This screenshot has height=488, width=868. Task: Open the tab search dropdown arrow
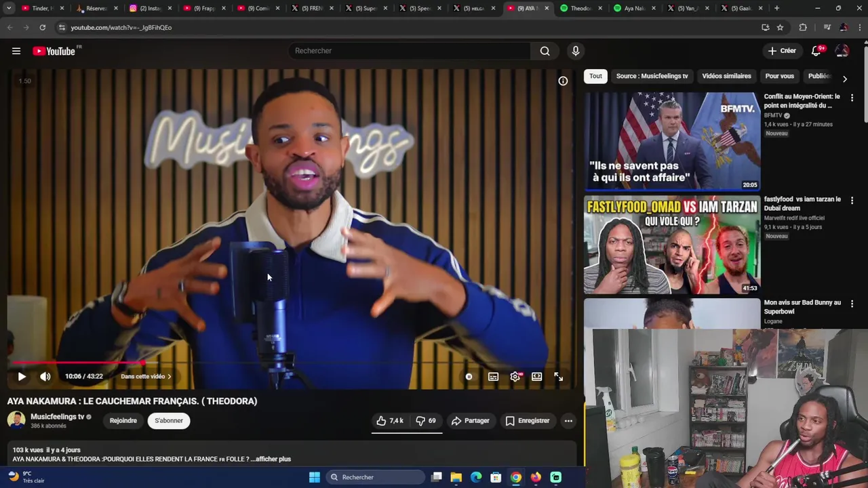(x=9, y=8)
